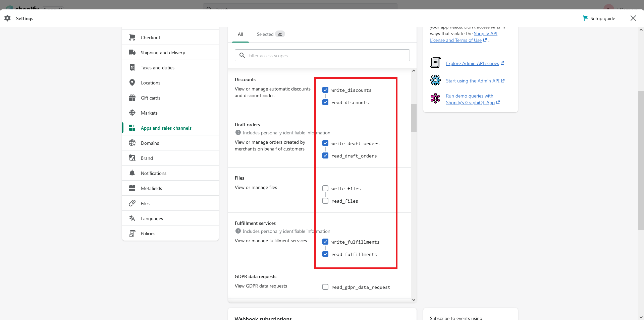Screen dimensions: 644x320
Task: Click the Shipping and delivery truck icon
Action: pyautogui.click(x=132, y=53)
